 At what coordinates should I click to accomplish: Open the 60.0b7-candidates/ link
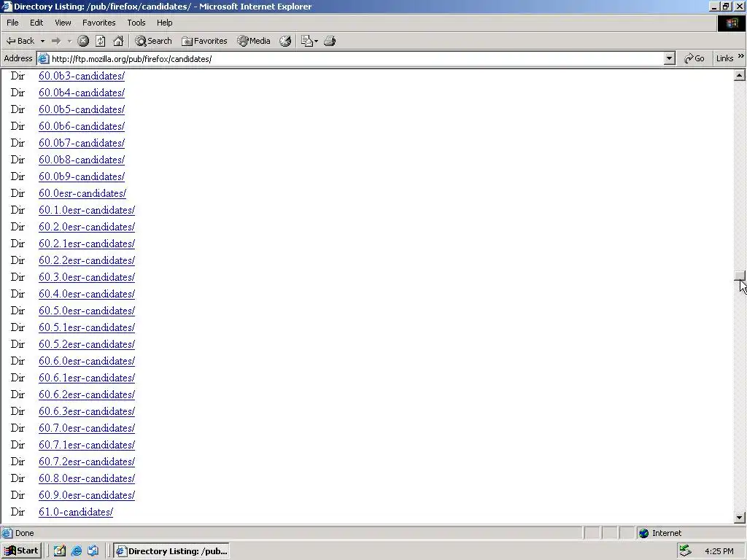82,143
